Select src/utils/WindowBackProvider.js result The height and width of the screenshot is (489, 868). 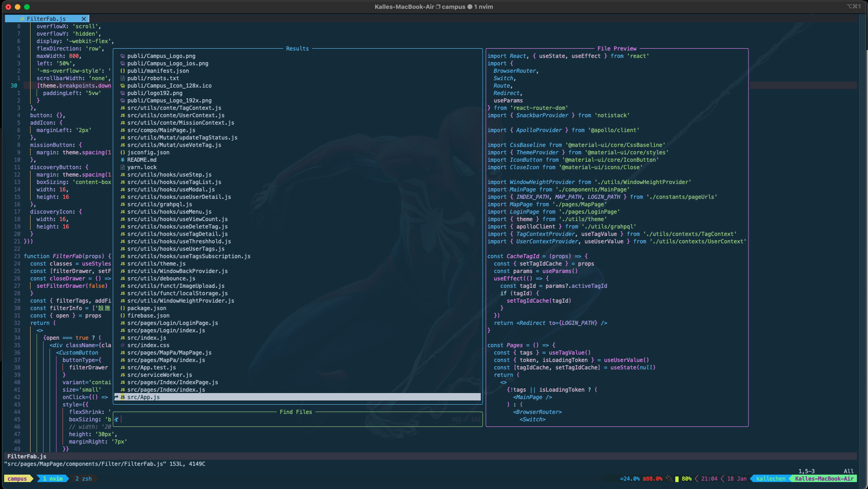pos(177,271)
